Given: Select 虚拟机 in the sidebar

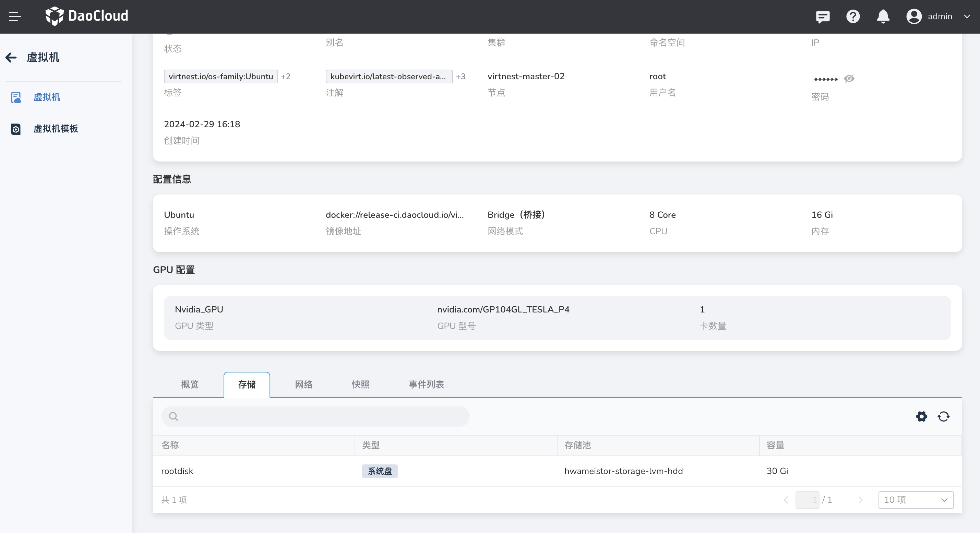Looking at the screenshot, I should click(x=46, y=97).
